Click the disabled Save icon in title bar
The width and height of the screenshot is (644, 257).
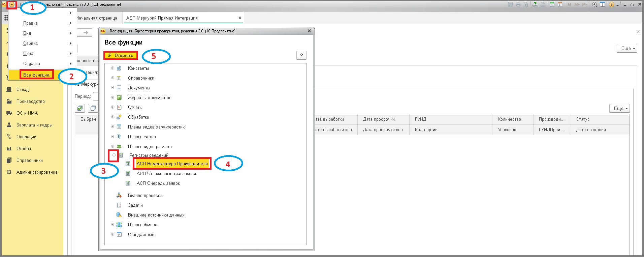coord(510,4)
